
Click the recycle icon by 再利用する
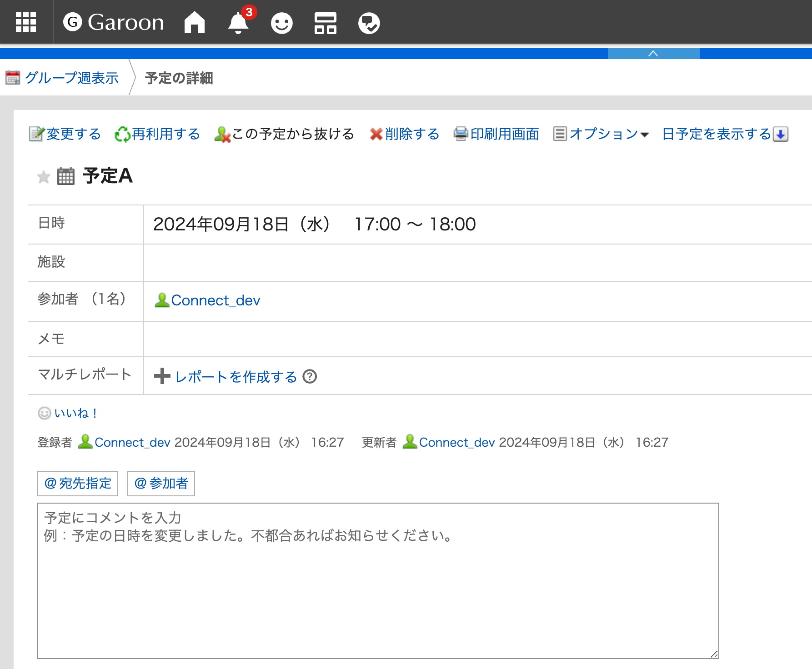tap(123, 135)
